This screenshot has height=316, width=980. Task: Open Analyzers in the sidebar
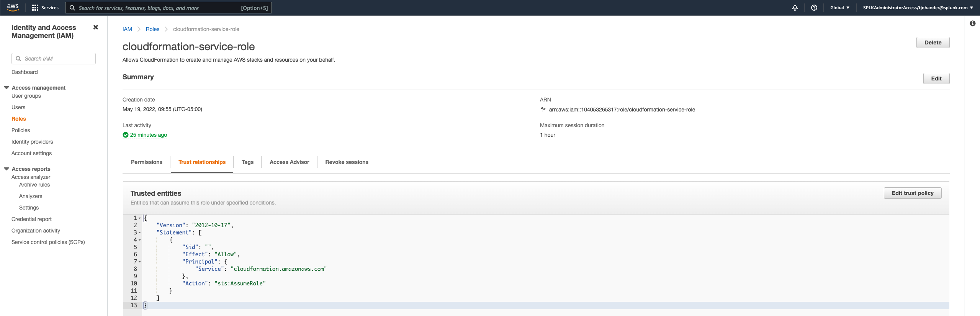(x=31, y=196)
